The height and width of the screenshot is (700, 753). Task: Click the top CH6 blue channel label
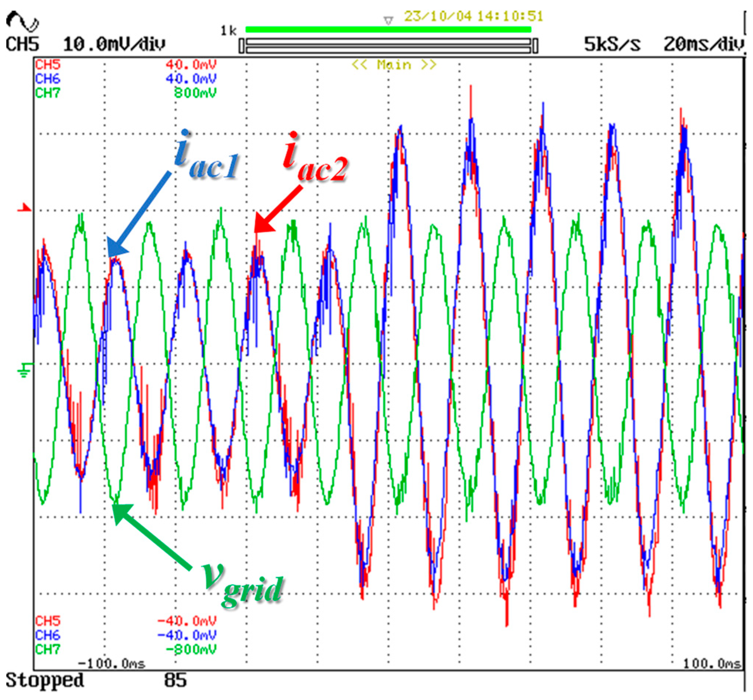[48, 79]
